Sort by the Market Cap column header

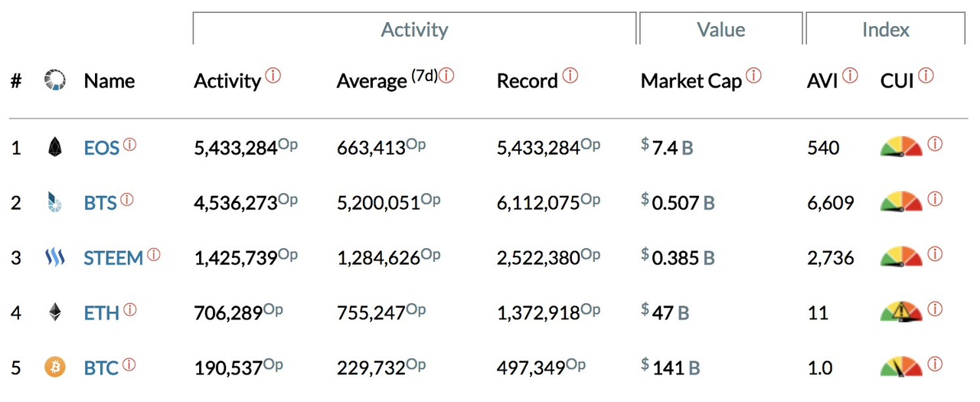click(691, 82)
